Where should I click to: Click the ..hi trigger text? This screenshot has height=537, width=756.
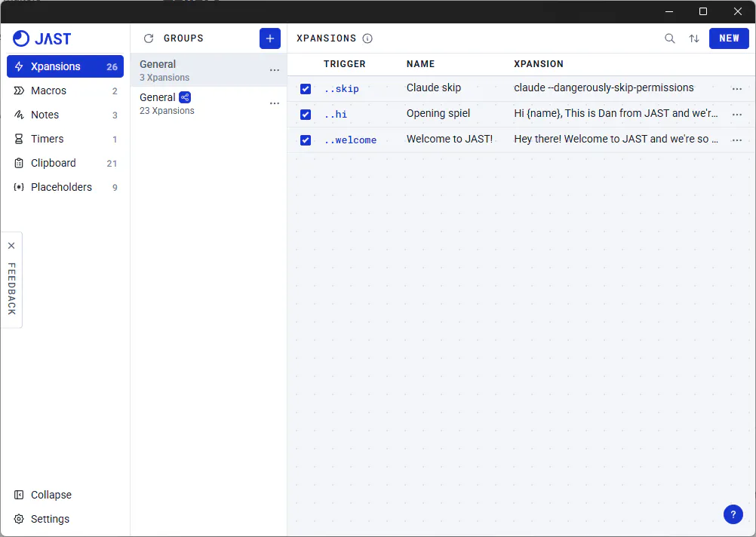click(336, 114)
